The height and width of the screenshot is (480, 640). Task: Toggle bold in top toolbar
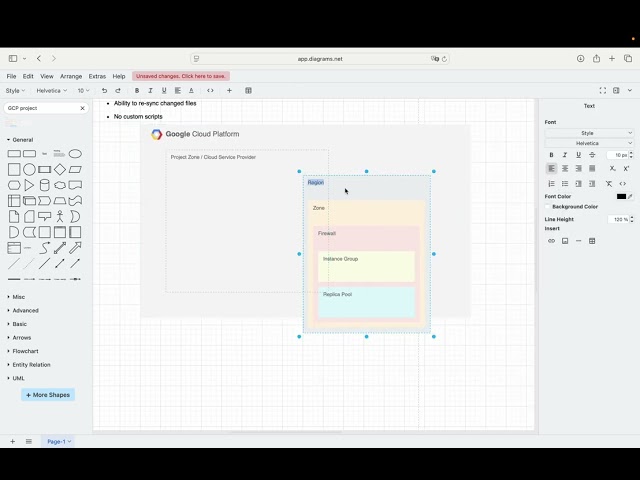[137, 91]
